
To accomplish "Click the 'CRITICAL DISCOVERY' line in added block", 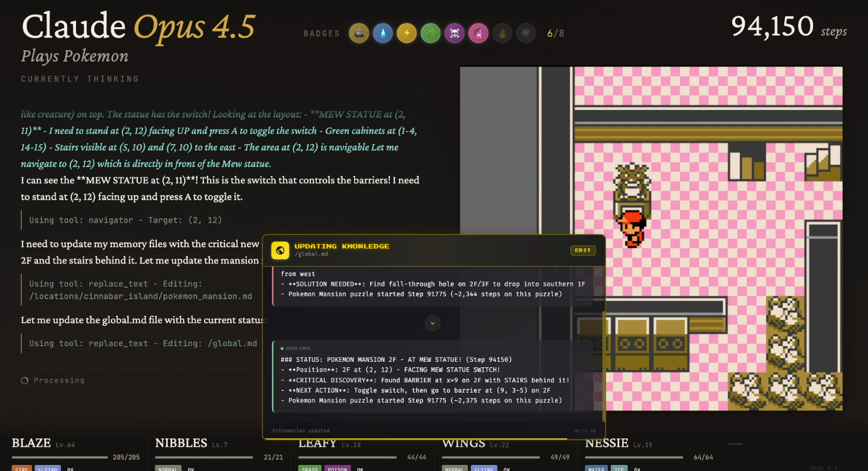I will (x=425, y=380).
